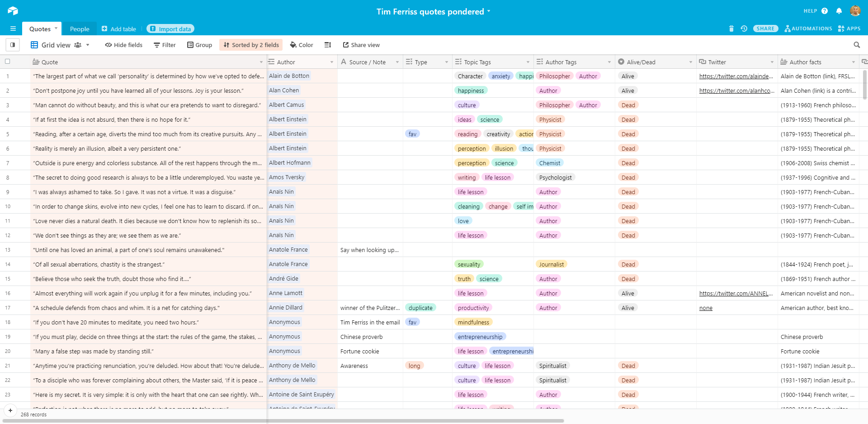Toggle the views sidebar panel button

13,45
